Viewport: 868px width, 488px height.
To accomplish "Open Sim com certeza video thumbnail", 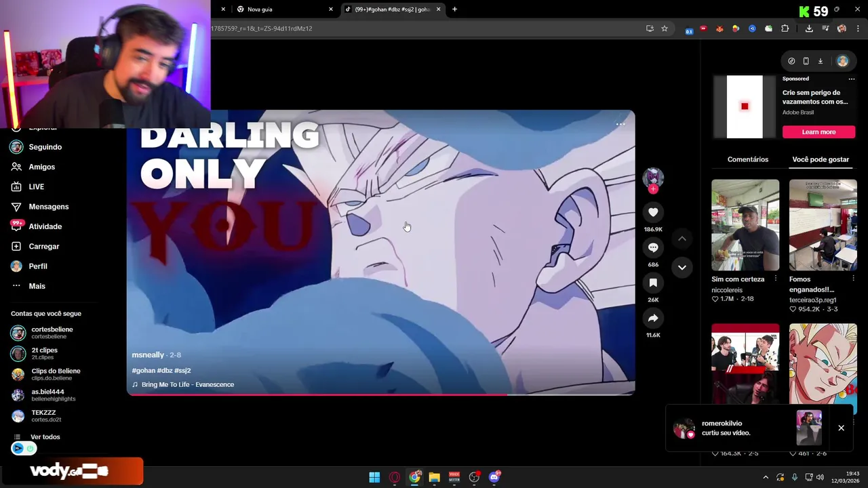I will [745, 225].
